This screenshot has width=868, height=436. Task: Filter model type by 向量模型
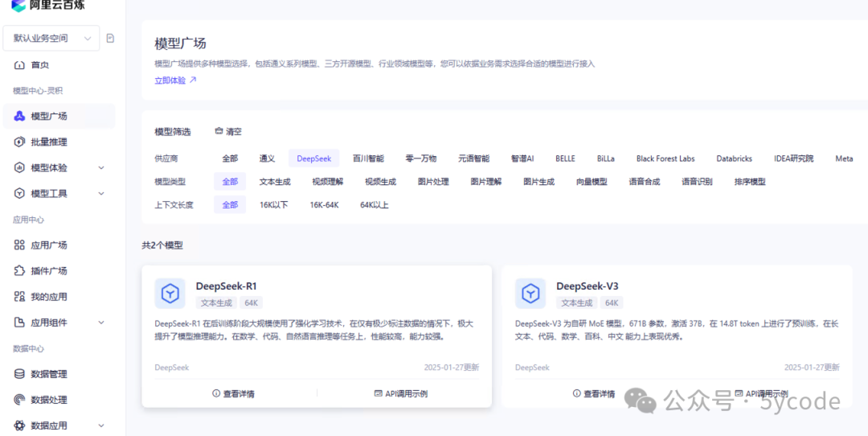(592, 182)
